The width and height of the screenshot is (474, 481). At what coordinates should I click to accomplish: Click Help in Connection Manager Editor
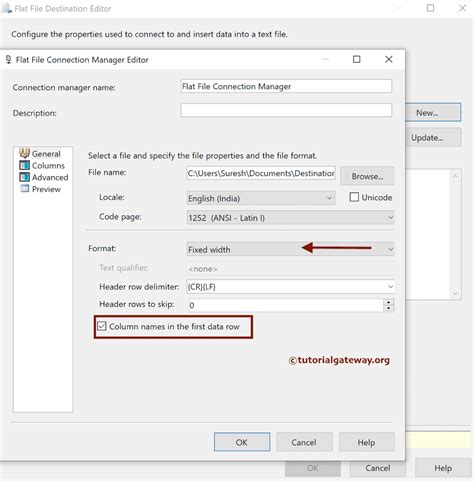pyautogui.click(x=366, y=442)
